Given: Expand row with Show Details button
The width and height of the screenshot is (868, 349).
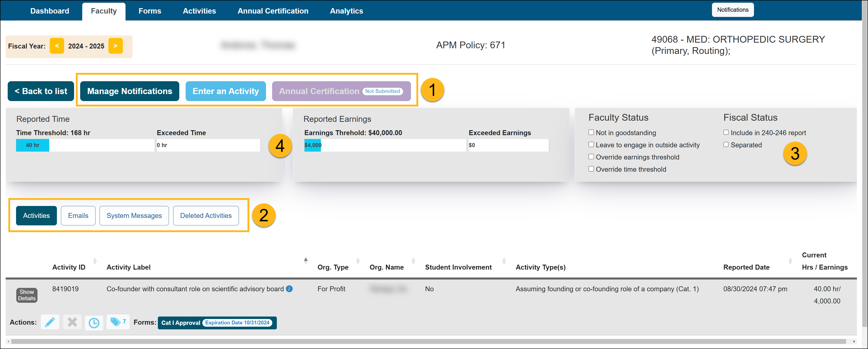Looking at the screenshot, I should 27,295.
